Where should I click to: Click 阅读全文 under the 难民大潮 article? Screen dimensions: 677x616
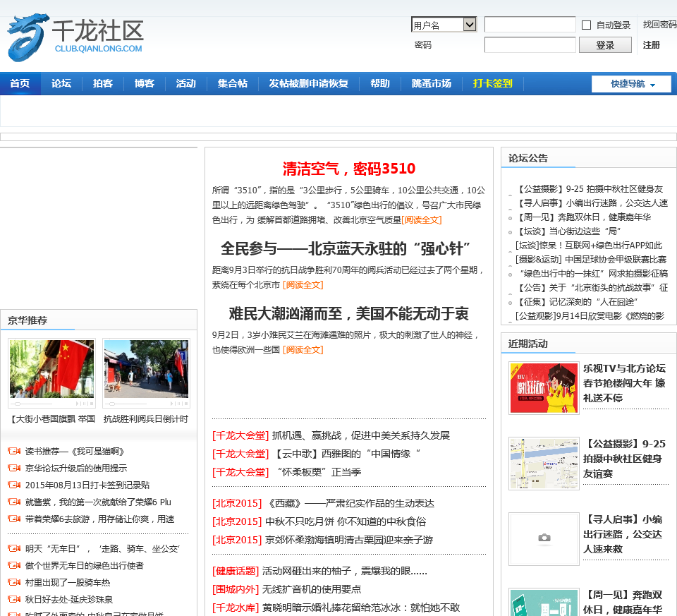(303, 349)
